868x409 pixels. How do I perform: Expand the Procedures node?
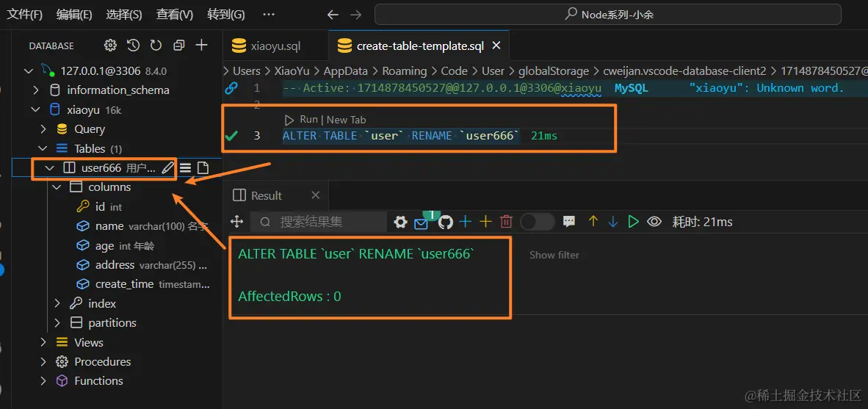point(43,361)
